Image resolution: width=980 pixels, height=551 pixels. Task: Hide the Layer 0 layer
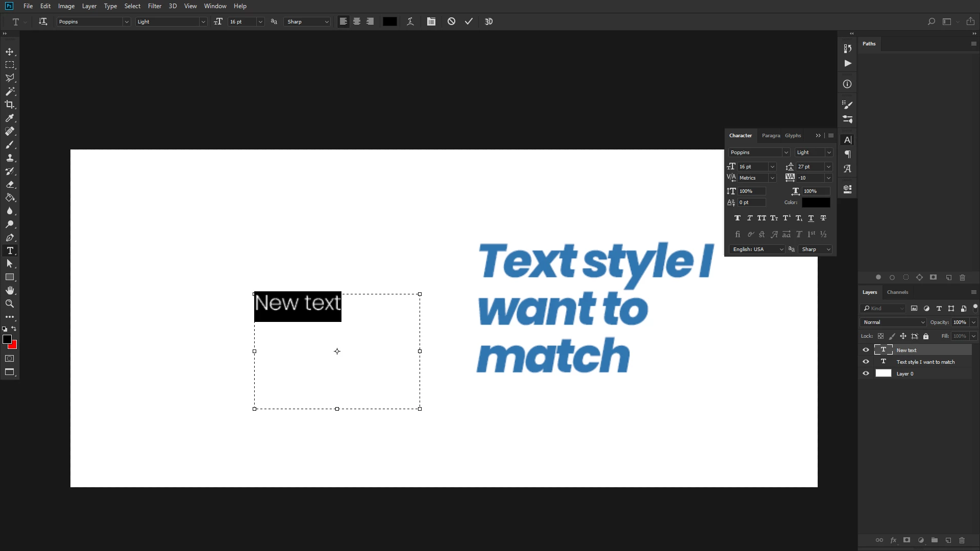pyautogui.click(x=866, y=373)
